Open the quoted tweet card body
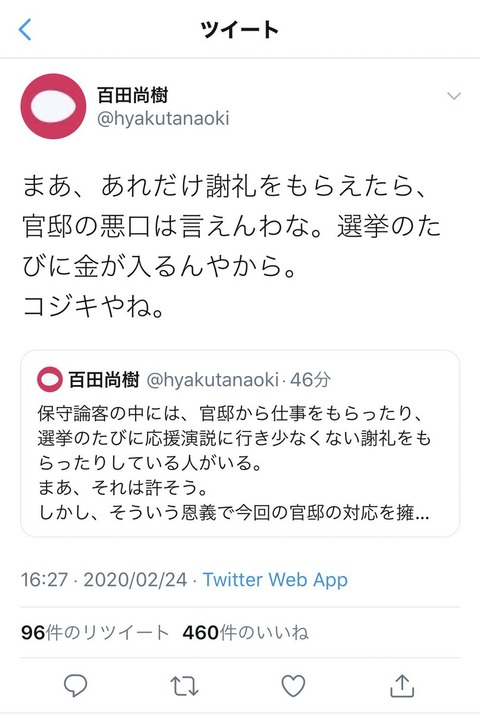 pos(240,444)
